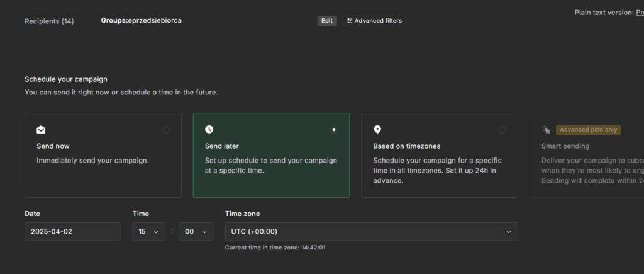Click the location pin icon for timezones
Viewport: 644px width, 274px height.
(x=377, y=129)
